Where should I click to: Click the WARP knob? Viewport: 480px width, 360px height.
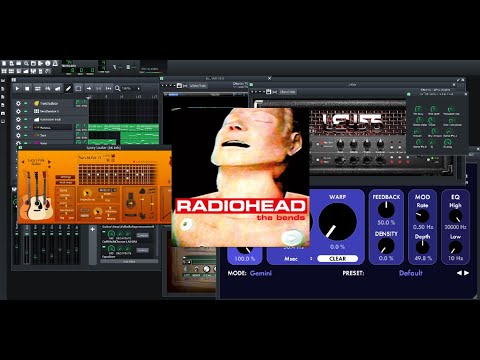point(337,222)
